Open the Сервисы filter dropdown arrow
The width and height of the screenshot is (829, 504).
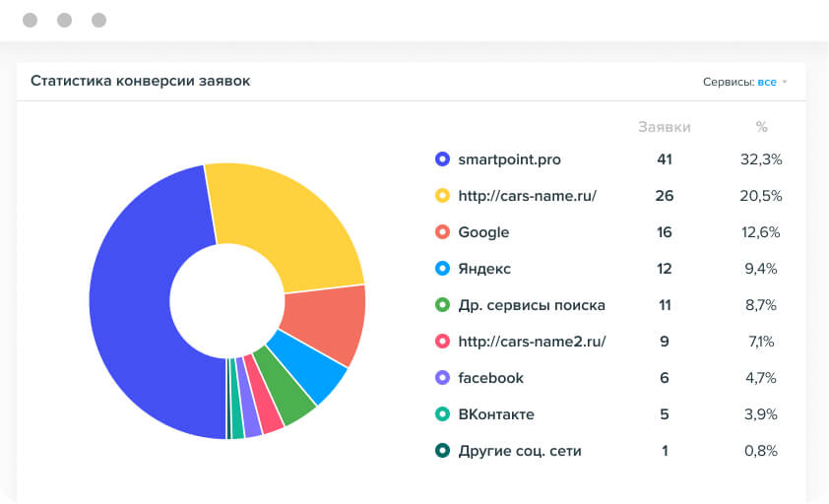click(x=785, y=83)
